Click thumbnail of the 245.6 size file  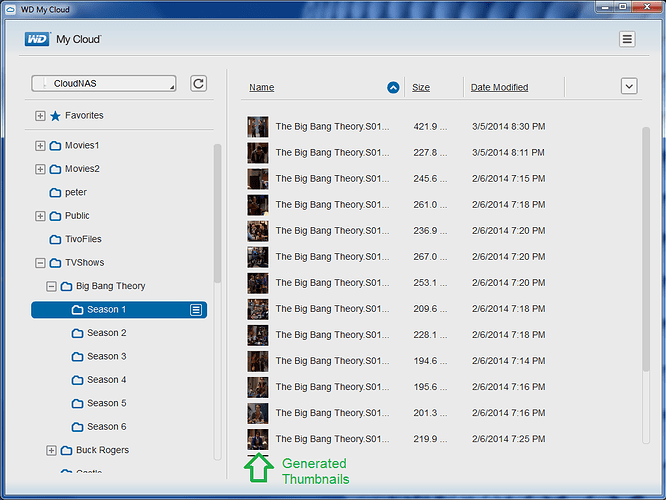click(258, 179)
